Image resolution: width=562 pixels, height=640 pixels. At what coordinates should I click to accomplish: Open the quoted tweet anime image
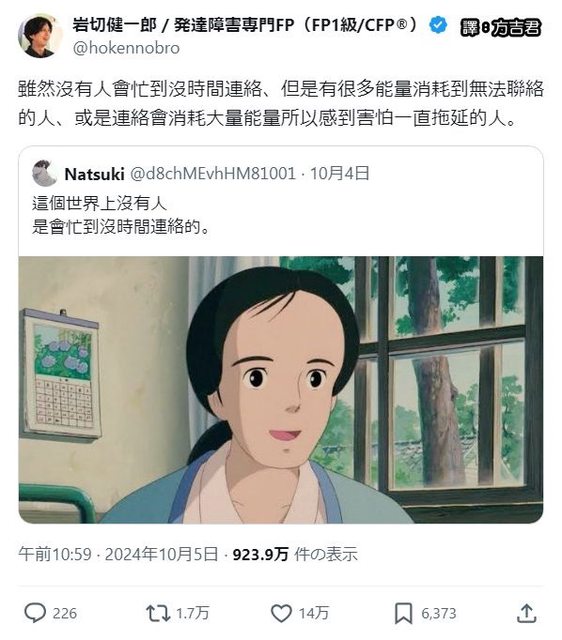281,389
